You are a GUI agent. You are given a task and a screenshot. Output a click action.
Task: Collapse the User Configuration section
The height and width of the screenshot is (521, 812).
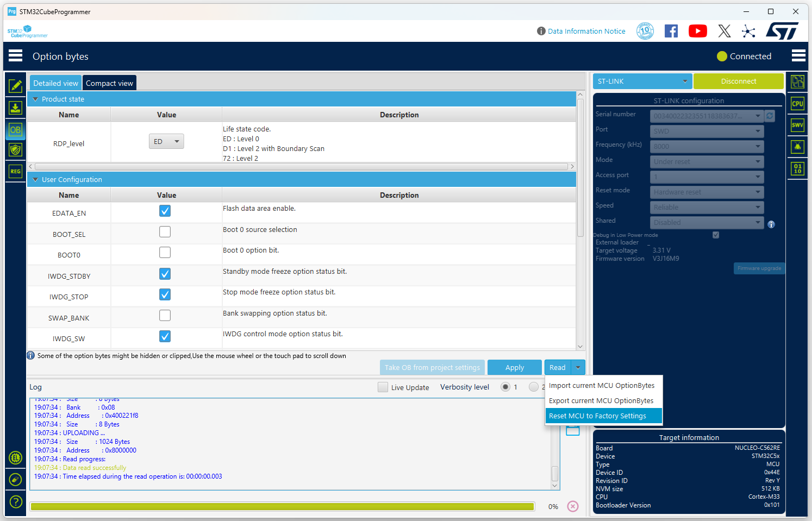tap(35, 180)
